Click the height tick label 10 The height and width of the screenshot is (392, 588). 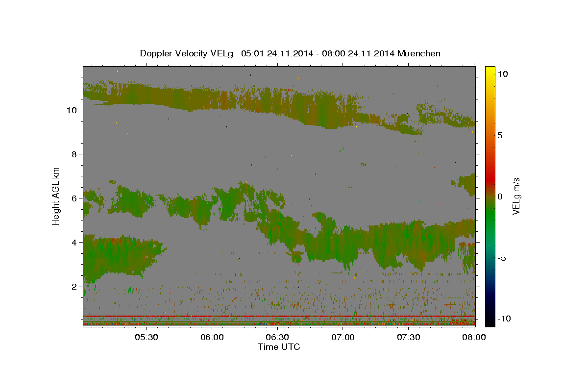(72, 110)
